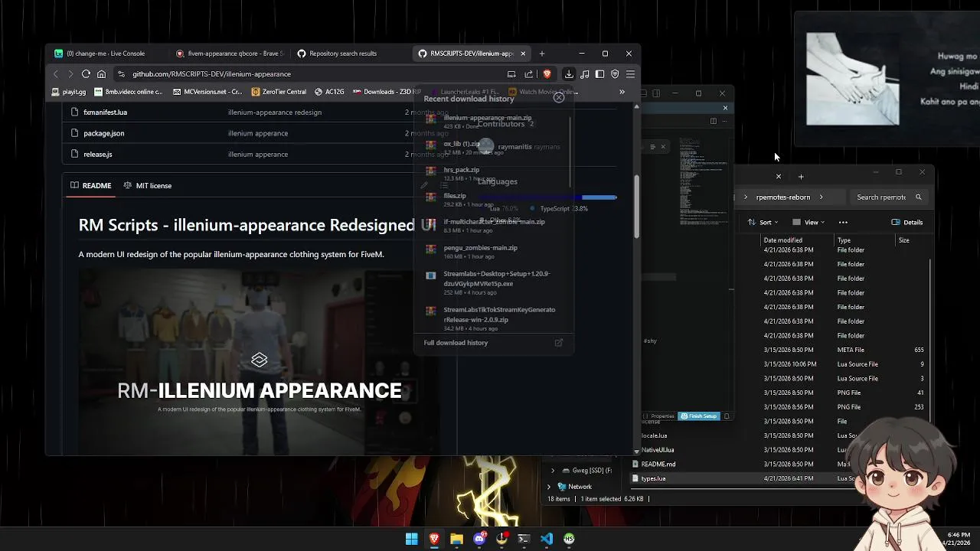This screenshot has width=980, height=551.
Task: Toggle the browser sidebar panel icon
Action: pyautogui.click(x=599, y=74)
